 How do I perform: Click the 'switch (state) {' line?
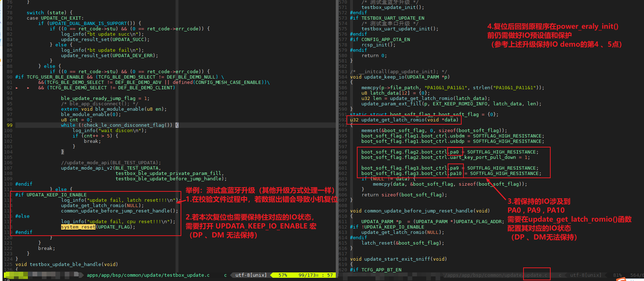(x=49, y=12)
